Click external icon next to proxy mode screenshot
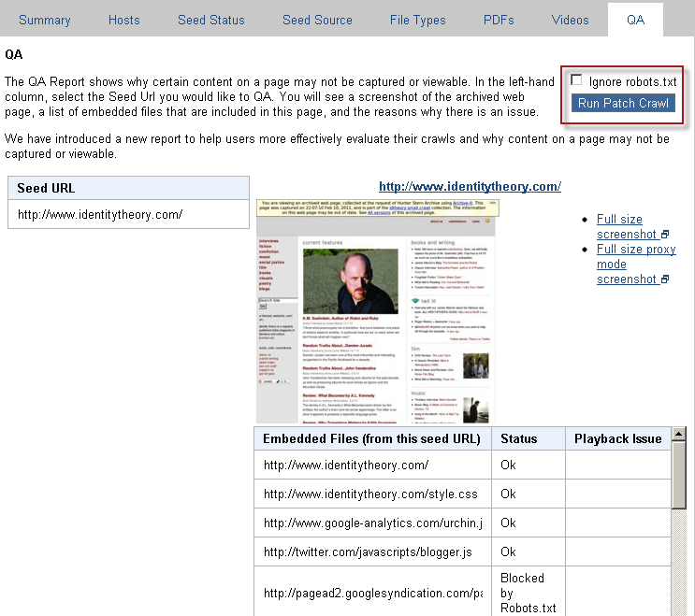The width and height of the screenshot is (695, 616). click(x=665, y=279)
